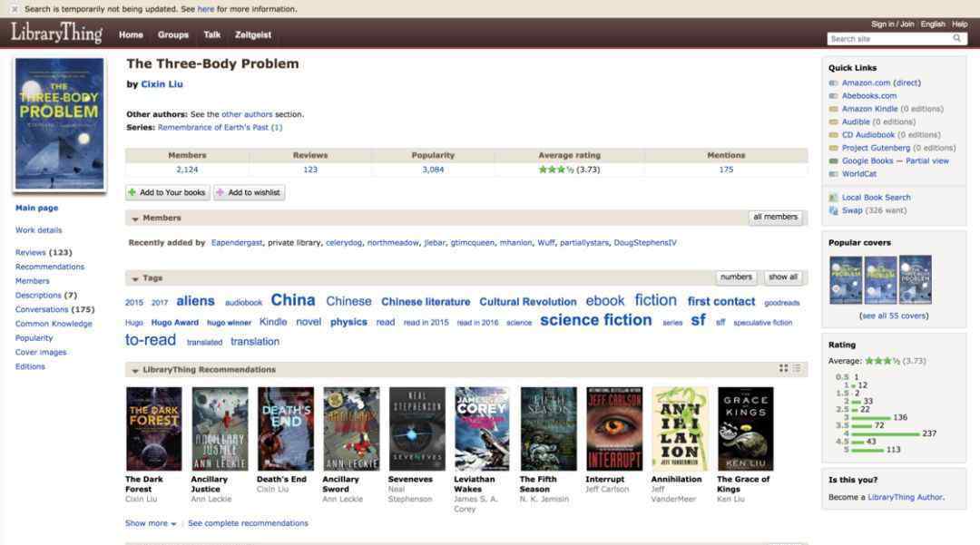Open Sign in / Join
Image resolution: width=980 pixels, height=545 pixels.
893,24
